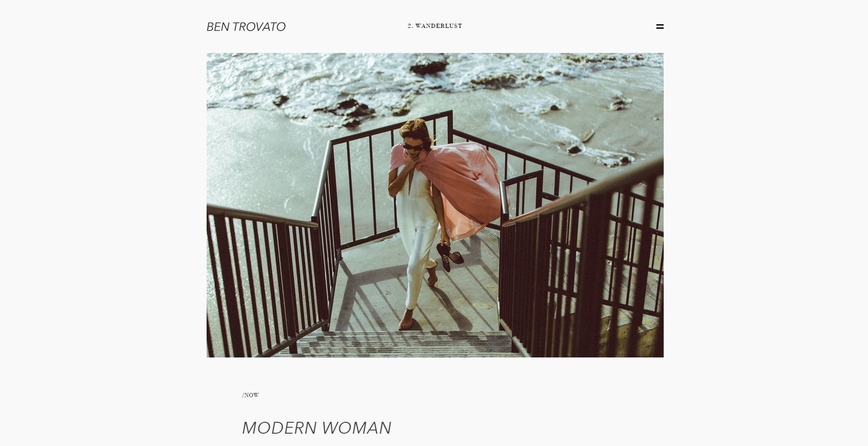
Task: Click the sunglasses on the woman's face
Action: coord(412,146)
